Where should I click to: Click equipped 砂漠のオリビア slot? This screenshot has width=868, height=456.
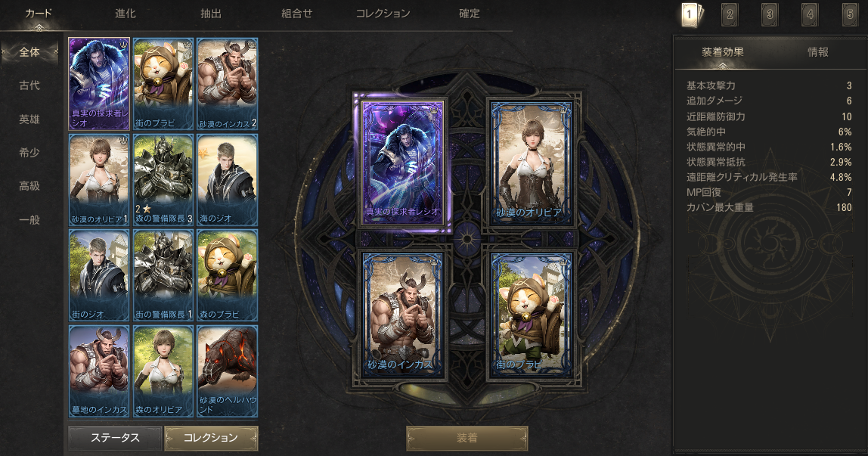531,163
